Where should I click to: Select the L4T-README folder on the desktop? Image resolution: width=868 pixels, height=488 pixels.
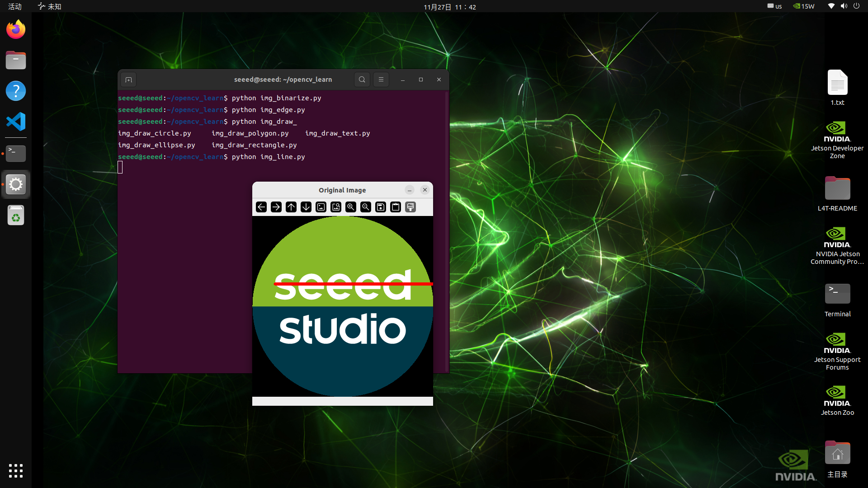pos(837,194)
